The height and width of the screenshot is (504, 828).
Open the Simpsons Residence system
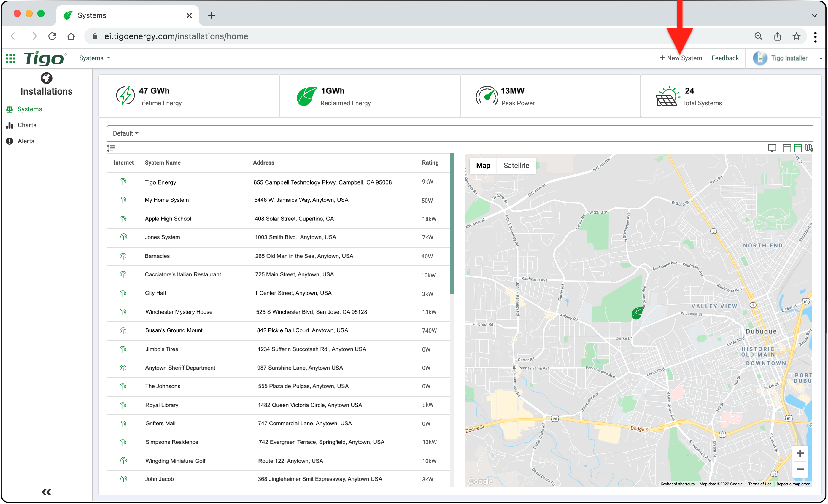coord(279,442)
